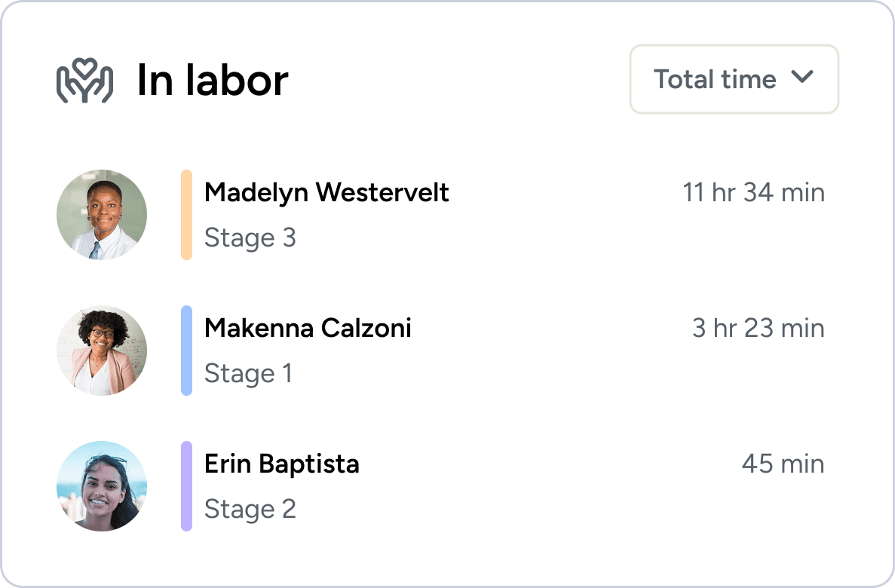Select Madelyn Westervelt's profile picture

[102, 215]
